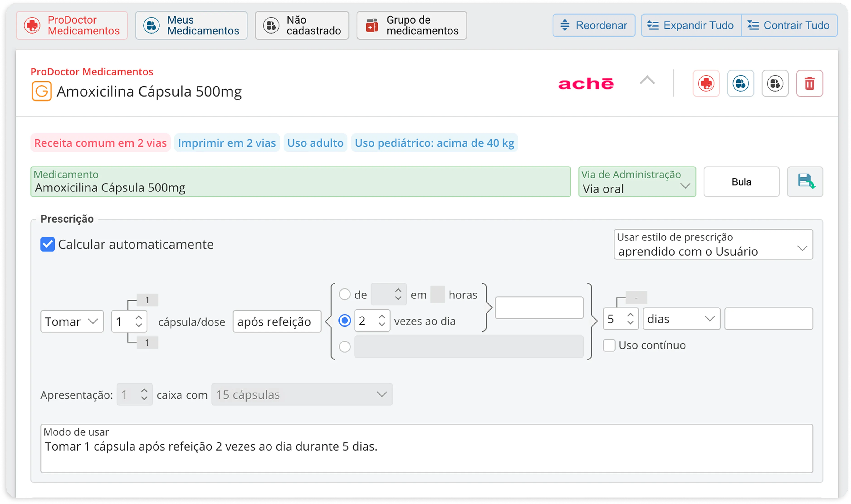Viewport: 851px width, 504px height.
Task: Click the red ProDoctor medication icon in card header
Action: (706, 84)
